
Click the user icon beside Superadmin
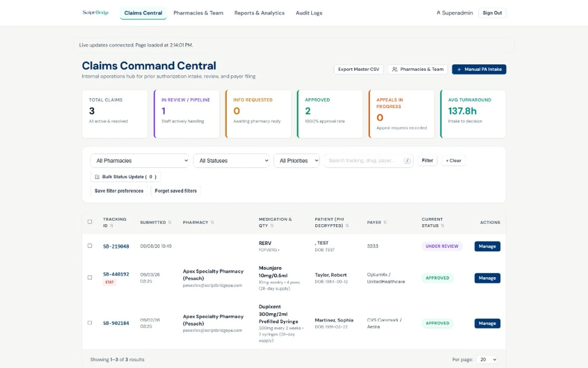point(439,13)
